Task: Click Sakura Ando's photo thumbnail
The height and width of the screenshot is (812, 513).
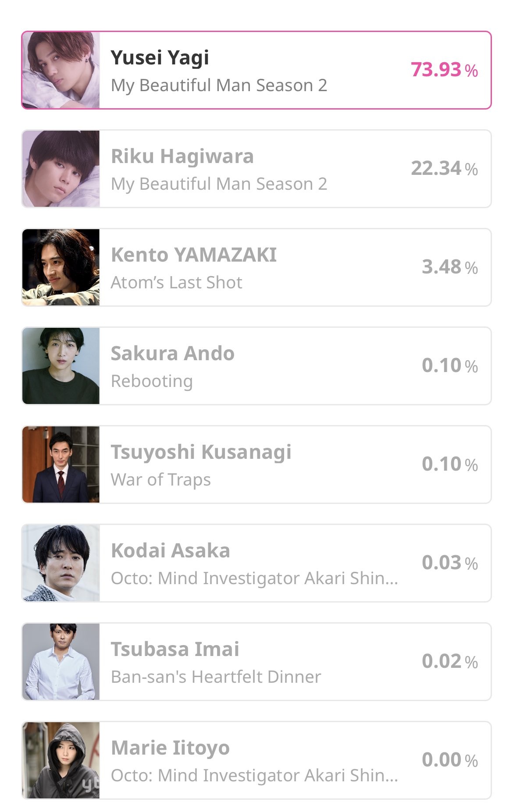Action: click(x=61, y=366)
